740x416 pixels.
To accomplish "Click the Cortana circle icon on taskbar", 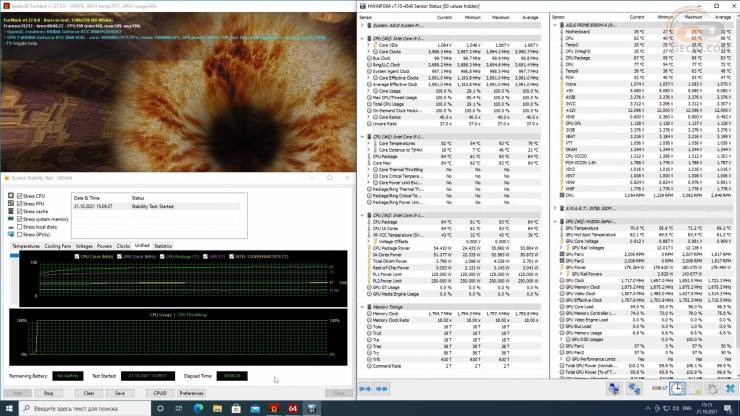I will coord(160,408).
